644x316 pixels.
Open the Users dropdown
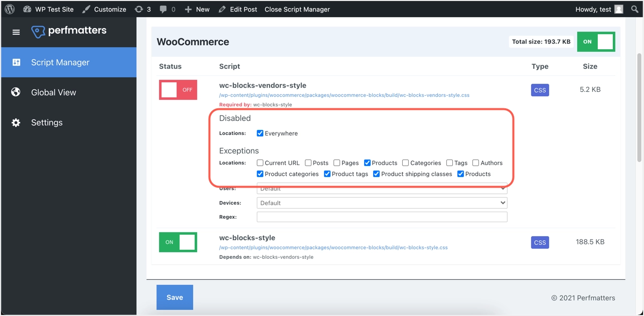[382, 189]
